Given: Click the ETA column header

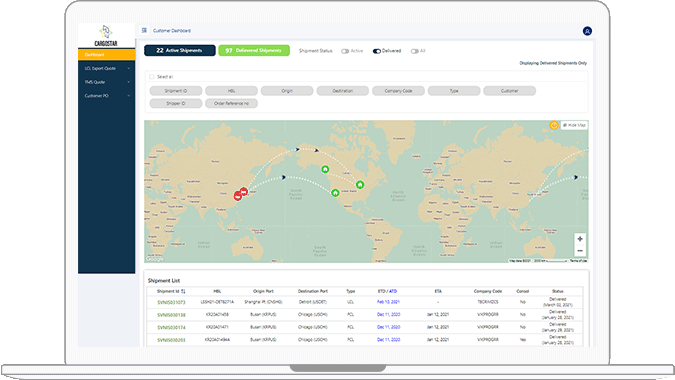Looking at the screenshot, I should tap(438, 291).
